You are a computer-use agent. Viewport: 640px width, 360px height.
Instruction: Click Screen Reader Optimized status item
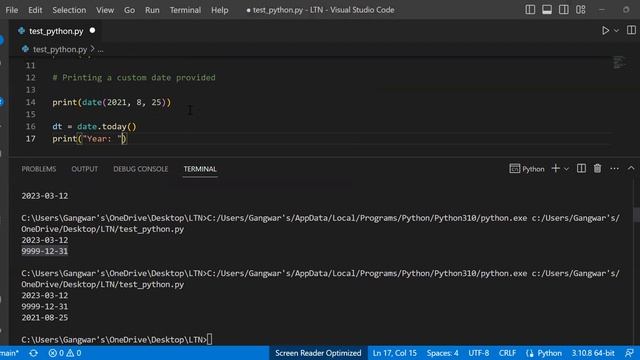click(318, 353)
